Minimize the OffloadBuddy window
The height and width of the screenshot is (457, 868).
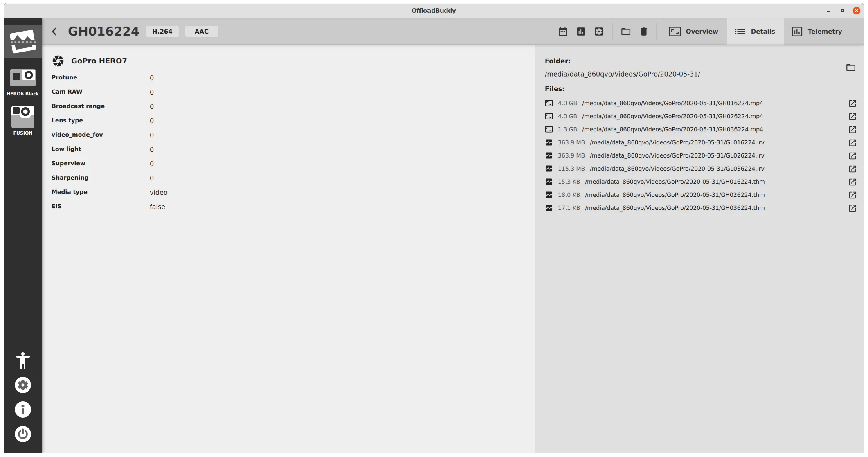pos(829,11)
